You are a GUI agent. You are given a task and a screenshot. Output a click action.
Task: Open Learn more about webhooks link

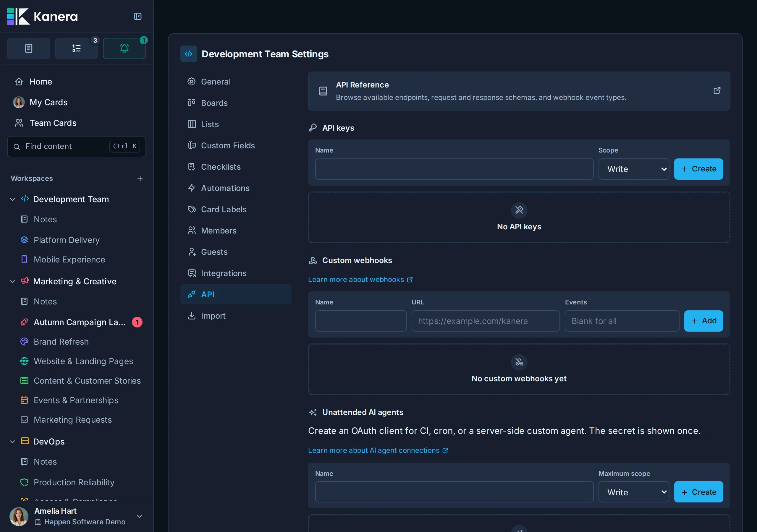click(x=360, y=280)
